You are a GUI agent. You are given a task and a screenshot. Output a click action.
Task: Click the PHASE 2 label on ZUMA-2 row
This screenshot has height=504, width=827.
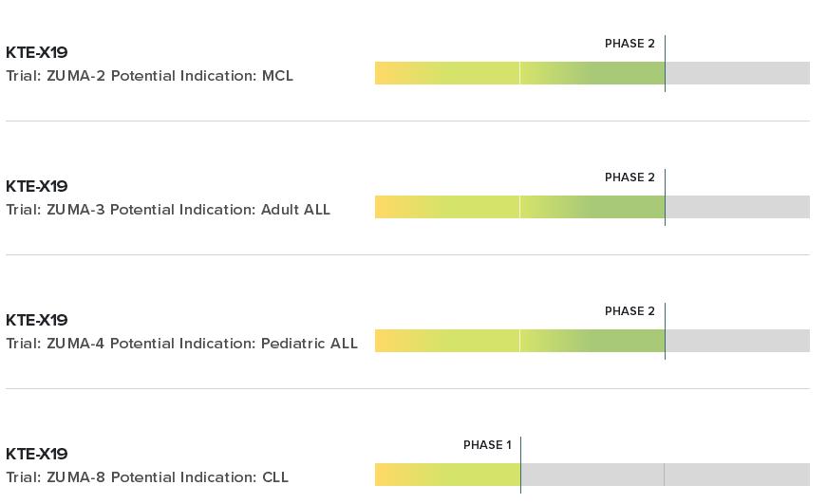[x=630, y=44]
